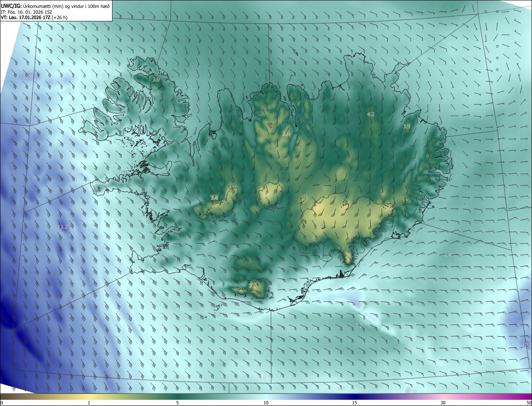Select the 11.8 value label west of Westfjords
The height and width of the screenshot is (406, 532).
pyautogui.click(x=28, y=77)
